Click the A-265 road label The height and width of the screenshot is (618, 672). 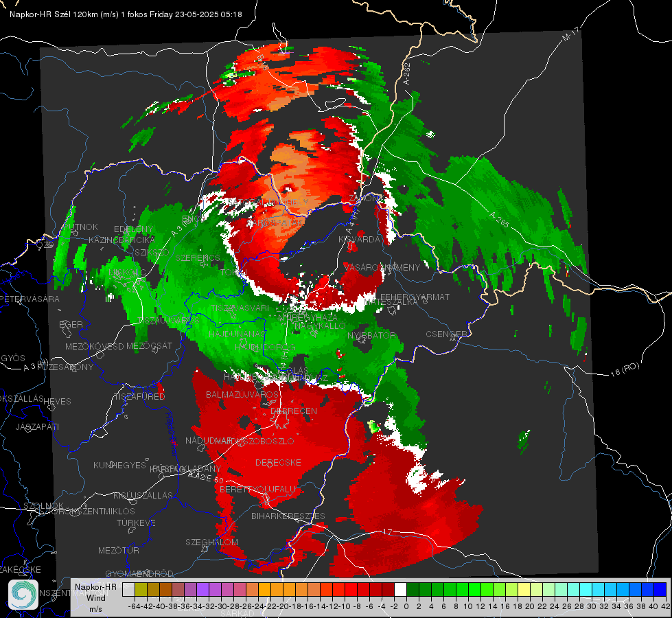pyautogui.click(x=499, y=220)
